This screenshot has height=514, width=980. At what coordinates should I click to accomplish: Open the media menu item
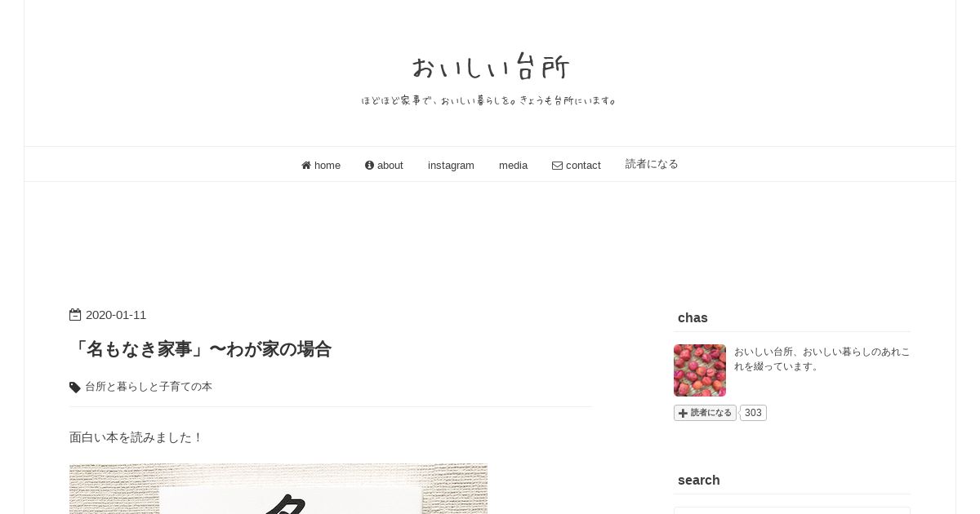point(513,166)
